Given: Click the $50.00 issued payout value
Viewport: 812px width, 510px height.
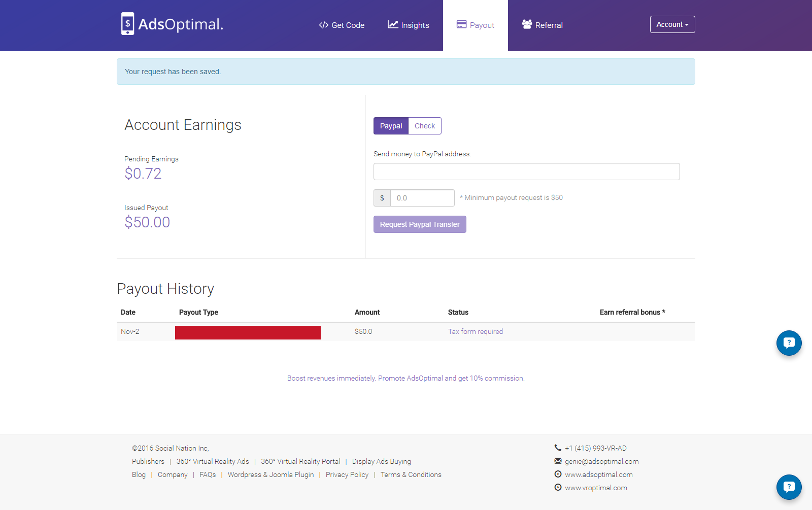Looking at the screenshot, I should (147, 222).
